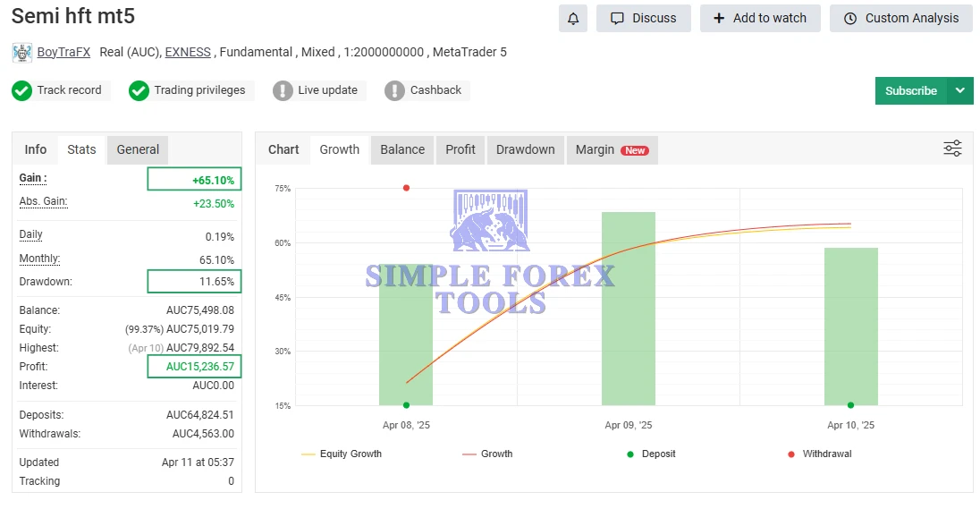
Task: Select the Chart tab
Action: pos(283,149)
